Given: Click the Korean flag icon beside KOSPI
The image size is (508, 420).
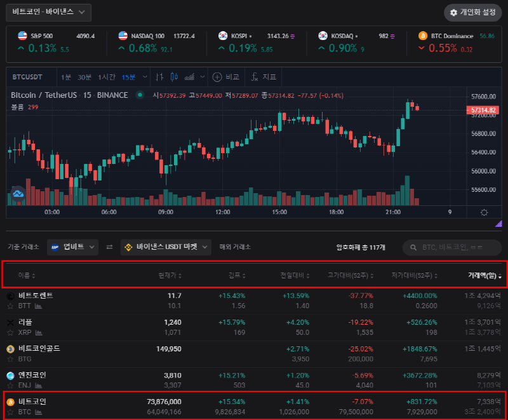Looking at the screenshot, I should (x=223, y=36).
